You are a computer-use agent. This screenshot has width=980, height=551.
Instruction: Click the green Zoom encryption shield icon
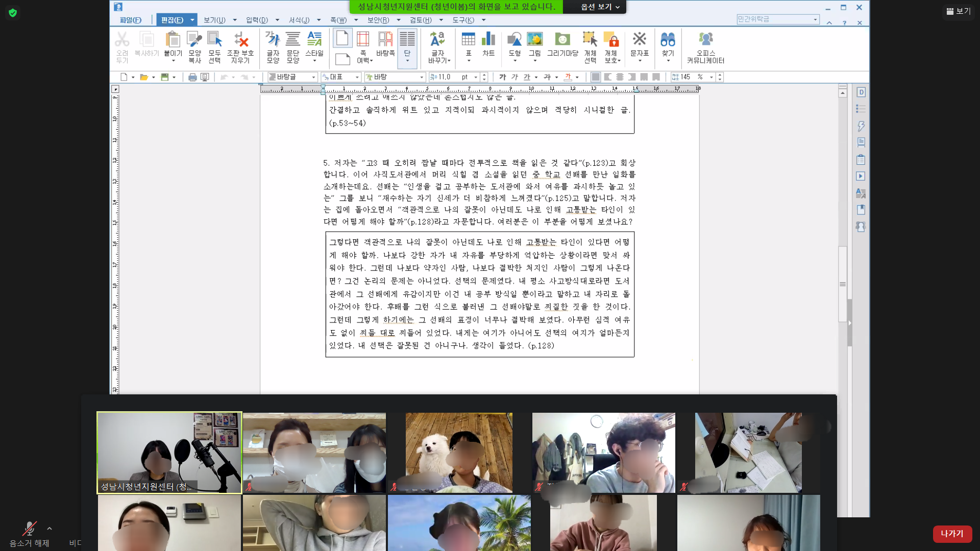(x=13, y=13)
